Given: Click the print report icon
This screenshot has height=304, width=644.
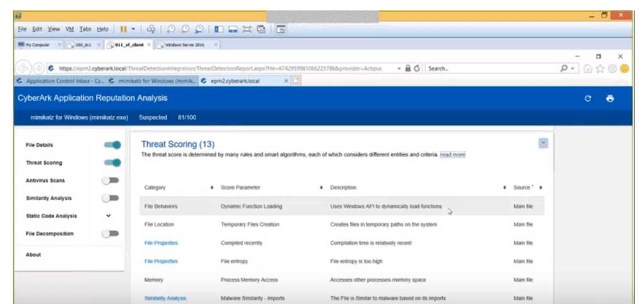Looking at the screenshot, I should click(609, 99).
